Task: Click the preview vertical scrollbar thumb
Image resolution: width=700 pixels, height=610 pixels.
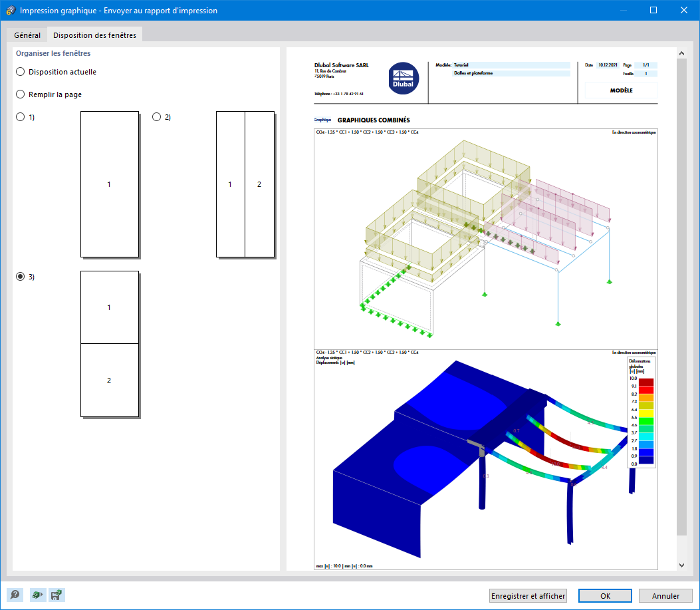Action: [681, 297]
